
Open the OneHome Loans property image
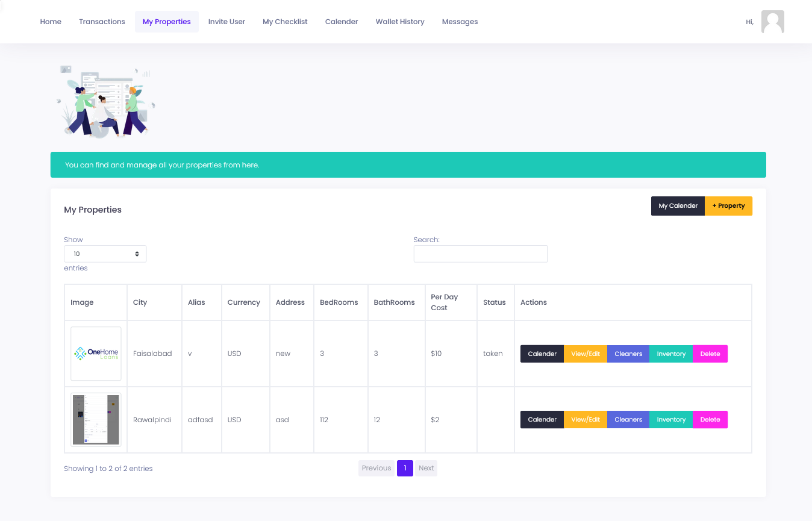point(96,354)
